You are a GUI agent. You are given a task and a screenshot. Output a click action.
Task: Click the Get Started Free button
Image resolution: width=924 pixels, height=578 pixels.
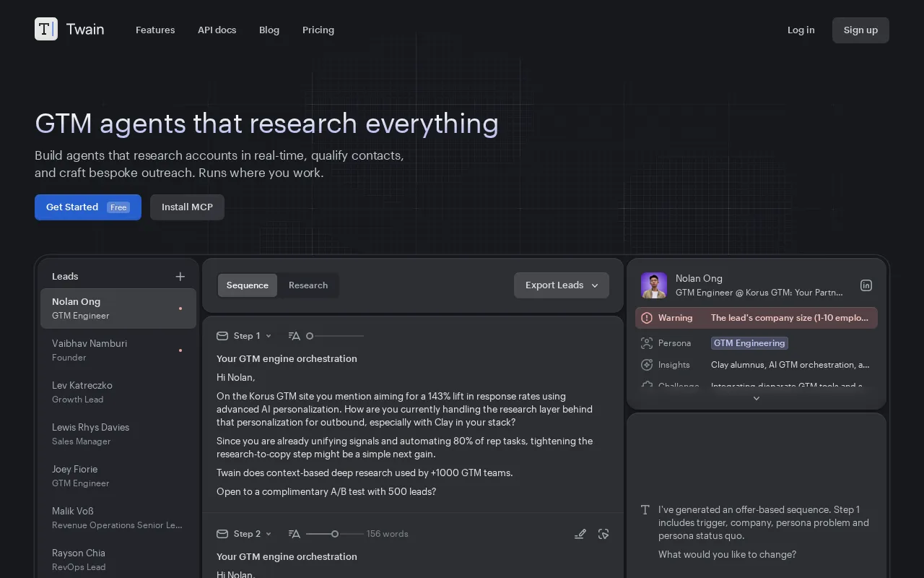[88, 207]
